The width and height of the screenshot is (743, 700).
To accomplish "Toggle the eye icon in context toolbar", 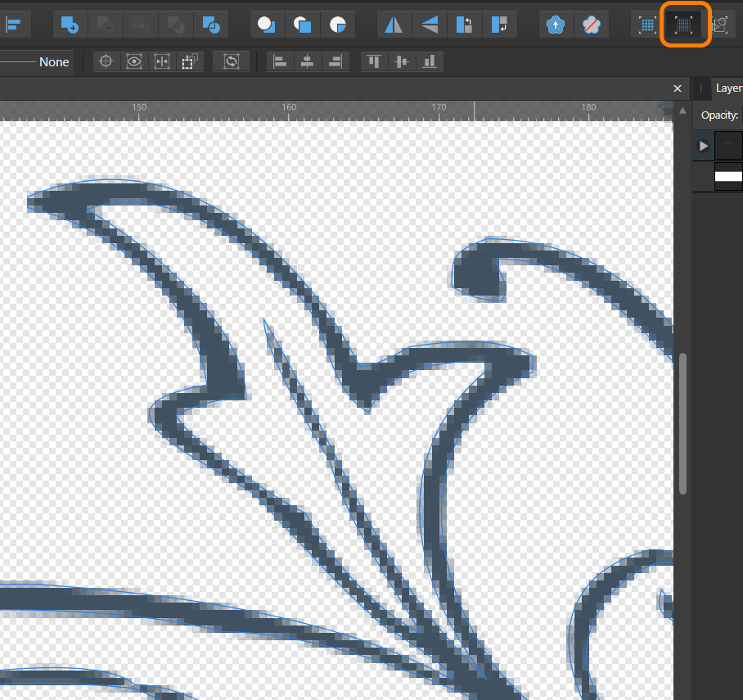I will pyautogui.click(x=133, y=61).
